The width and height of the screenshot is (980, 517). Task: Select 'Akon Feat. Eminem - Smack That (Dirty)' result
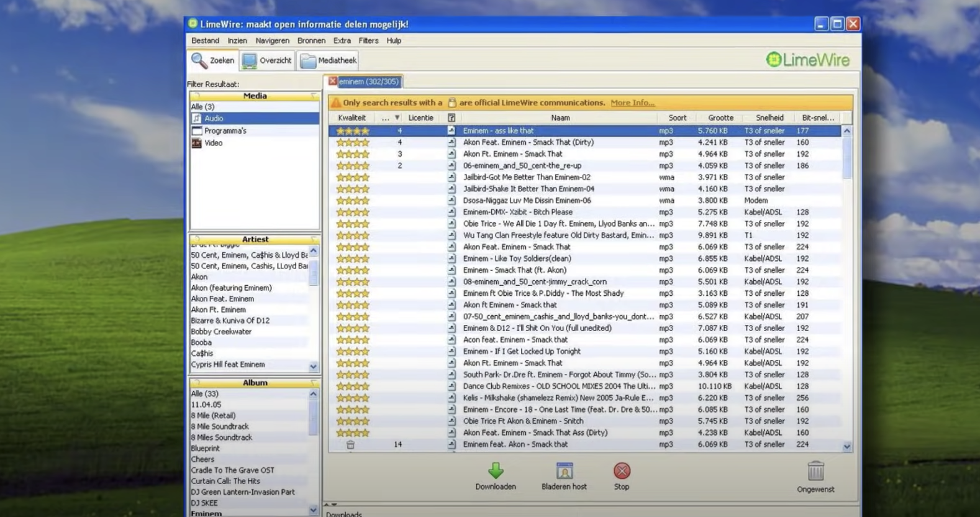(x=584, y=142)
